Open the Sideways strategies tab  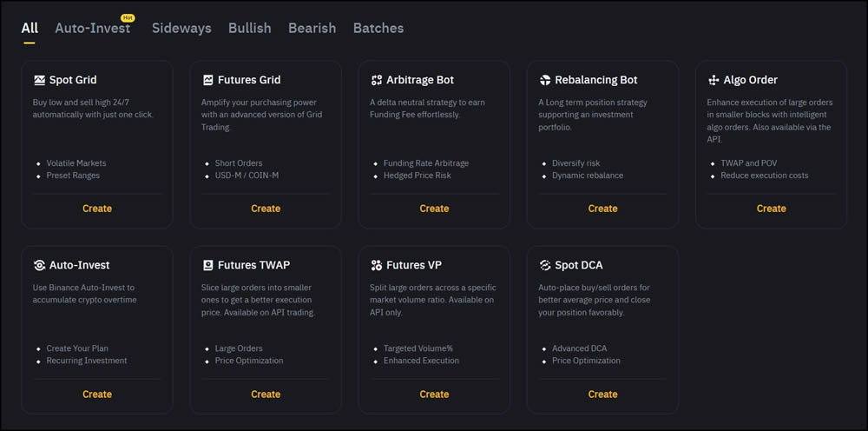[x=181, y=28]
